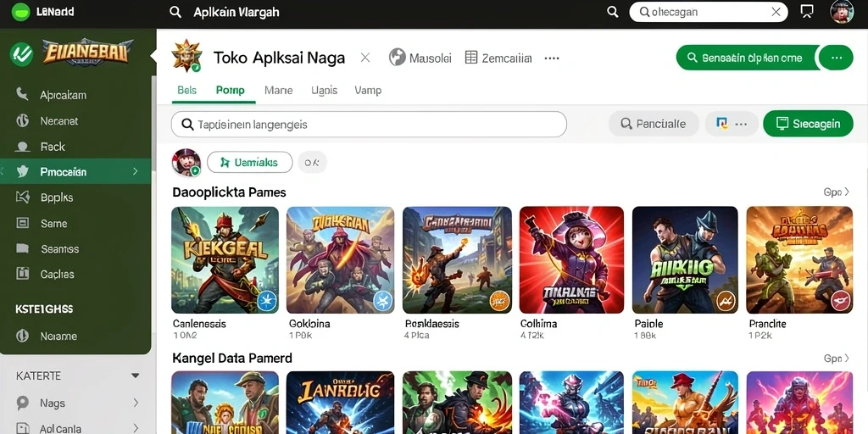The width and height of the screenshot is (868, 434).
Task: Open the Prancite game thumbnail
Action: (799, 260)
